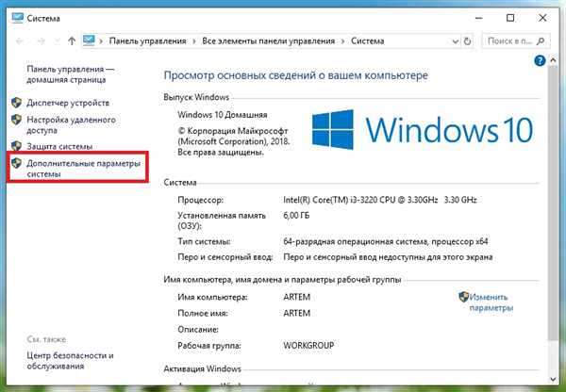
Task: Click shield icon beside 'Защита системы'
Action: [16, 146]
